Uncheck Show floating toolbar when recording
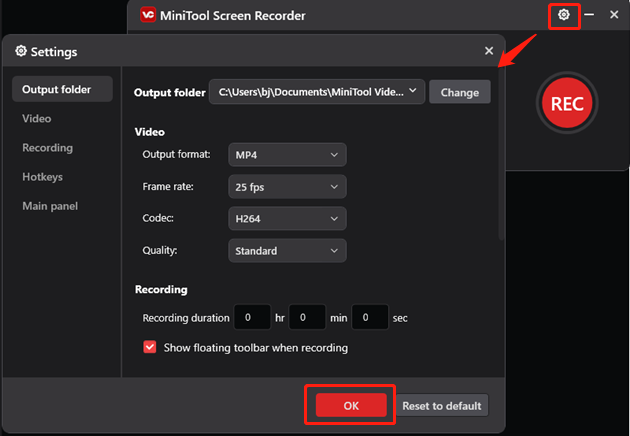The height and width of the screenshot is (436, 630). coord(150,347)
